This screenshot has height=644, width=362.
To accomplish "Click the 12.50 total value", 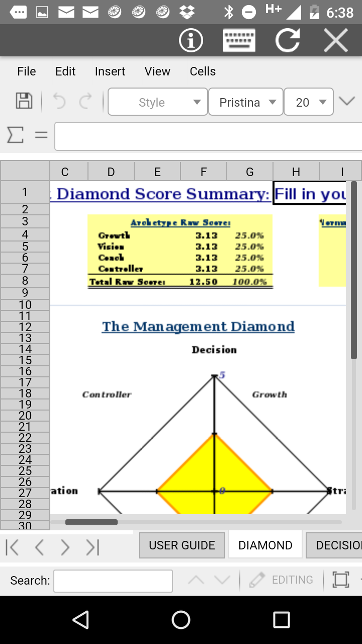I will [x=203, y=282].
